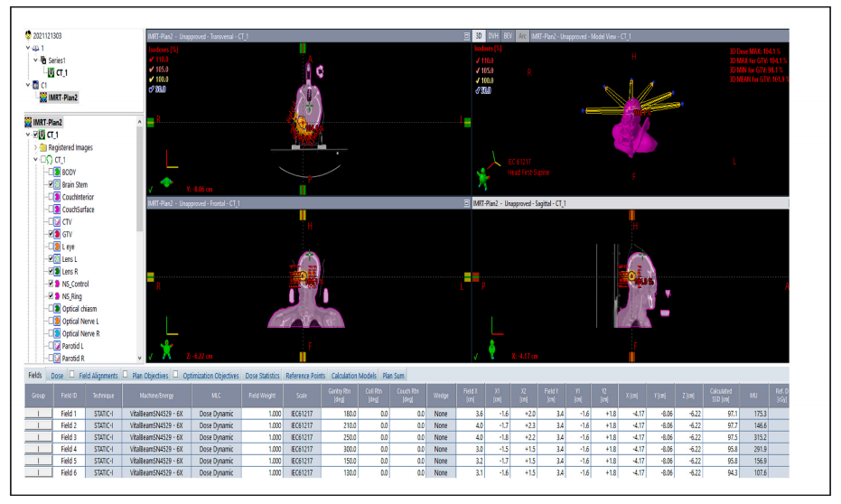Switch to the Dose Statistics tab

(262, 375)
